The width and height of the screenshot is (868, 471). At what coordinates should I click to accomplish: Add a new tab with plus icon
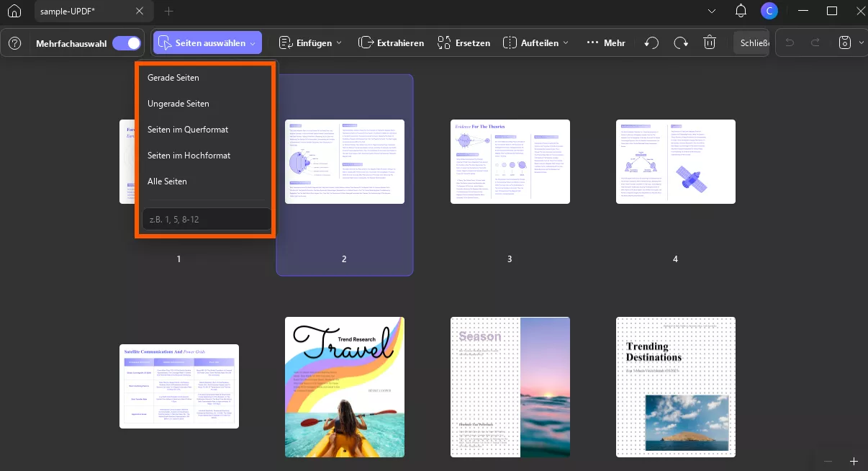pos(169,12)
